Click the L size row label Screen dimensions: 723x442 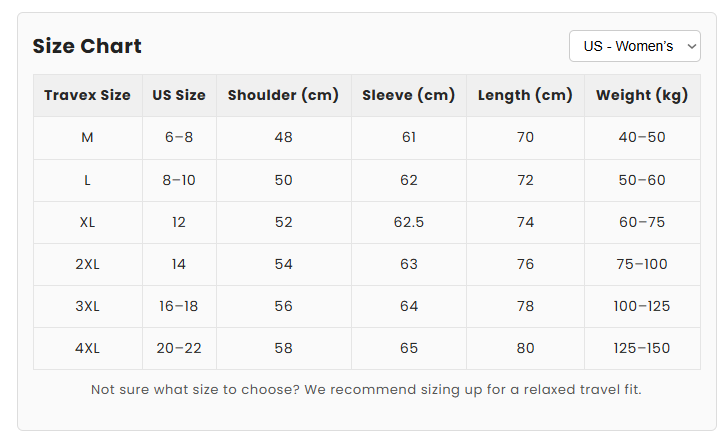pos(87,180)
